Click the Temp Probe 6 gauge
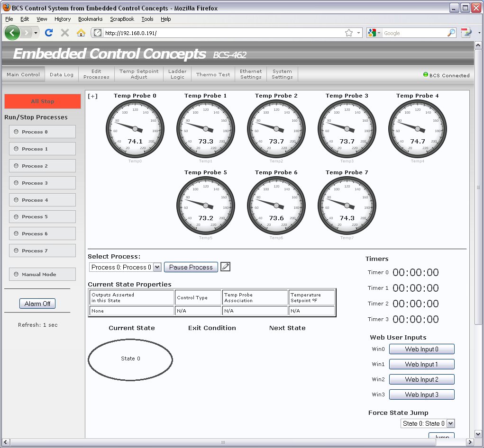The image size is (484, 448). click(x=276, y=206)
